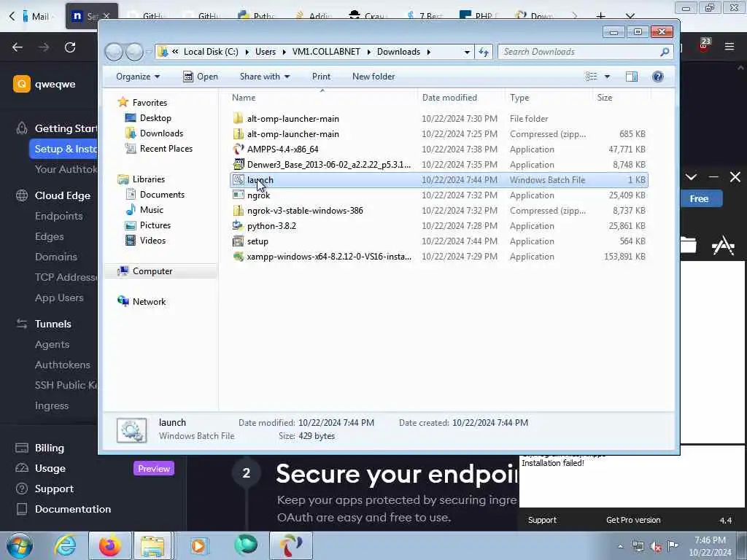Sort by the Name column header
The width and height of the screenshot is (747, 560).
[322, 98]
